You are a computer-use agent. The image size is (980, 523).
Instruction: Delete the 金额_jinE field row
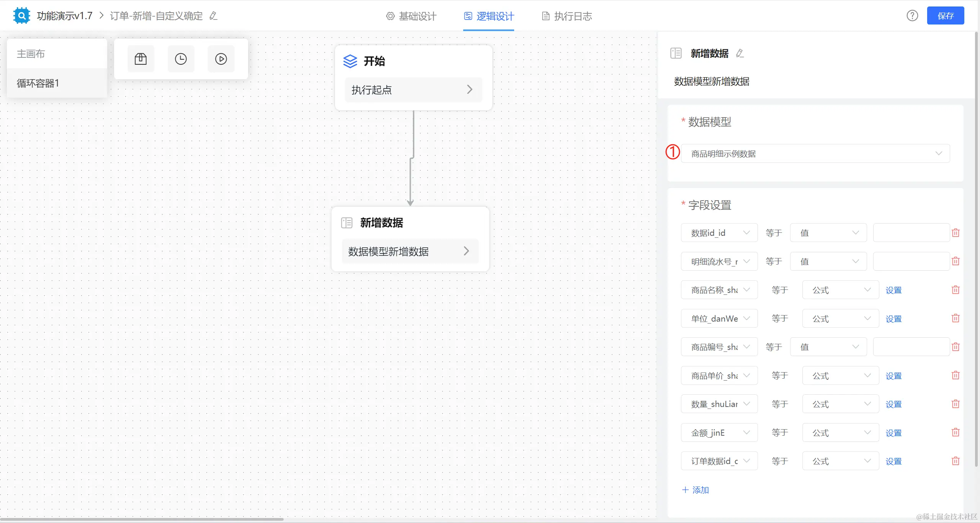[955, 433]
